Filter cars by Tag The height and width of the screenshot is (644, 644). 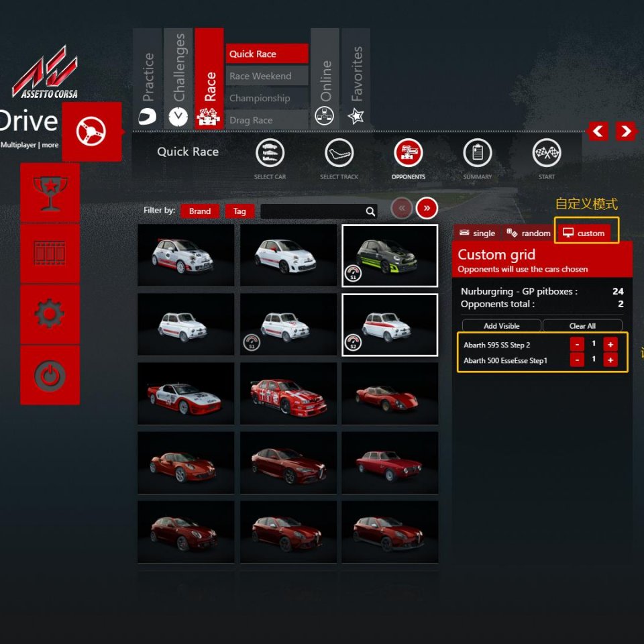(239, 211)
